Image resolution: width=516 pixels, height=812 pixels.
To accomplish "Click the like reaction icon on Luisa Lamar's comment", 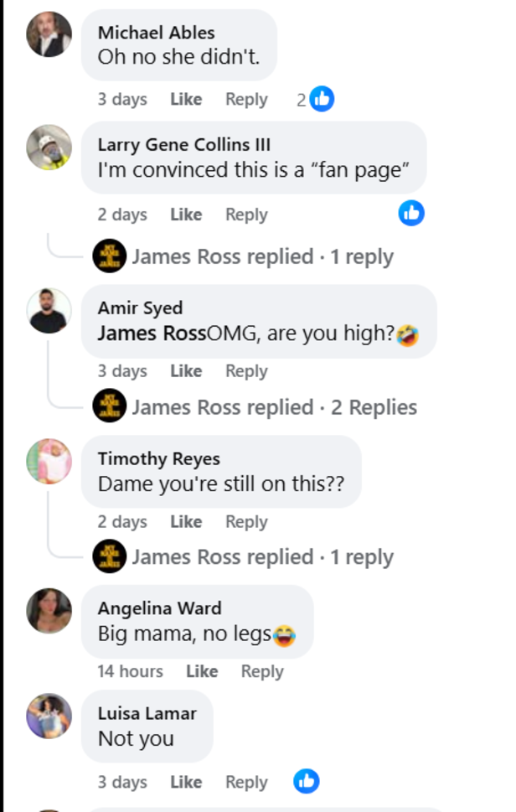I will (x=307, y=781).
